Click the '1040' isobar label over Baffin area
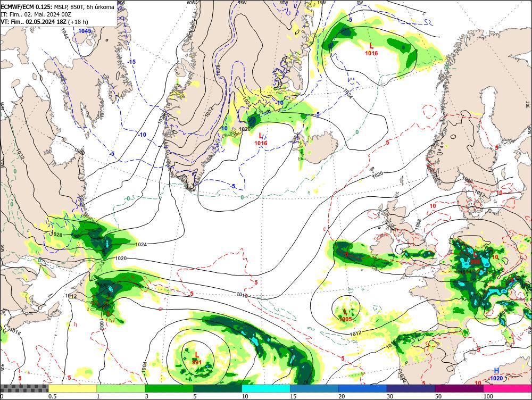This screenshot has width=532, height=400. click(79, 151)
